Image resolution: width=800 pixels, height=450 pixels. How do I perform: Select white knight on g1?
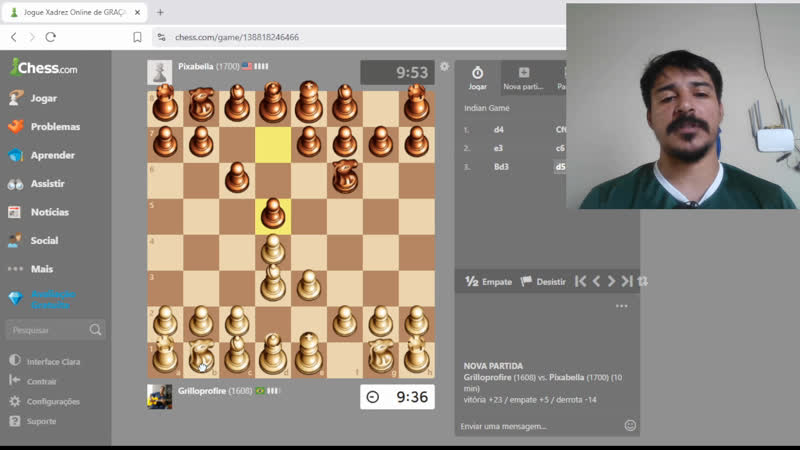point(381,360)
